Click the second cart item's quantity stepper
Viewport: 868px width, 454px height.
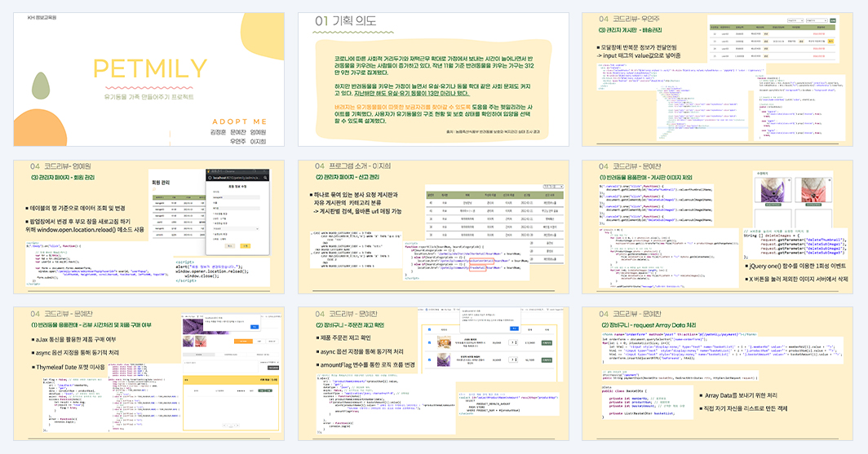tap(513, 359)
